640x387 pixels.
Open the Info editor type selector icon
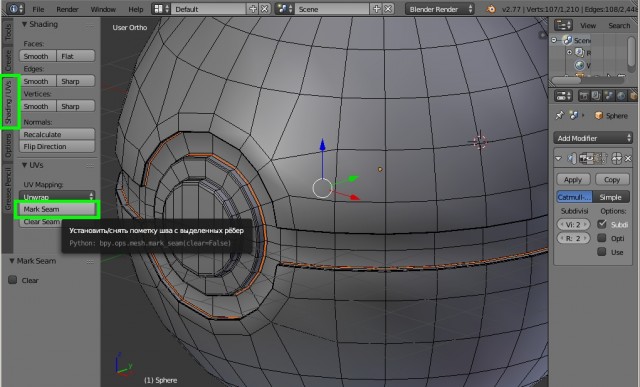coord(16,9)
